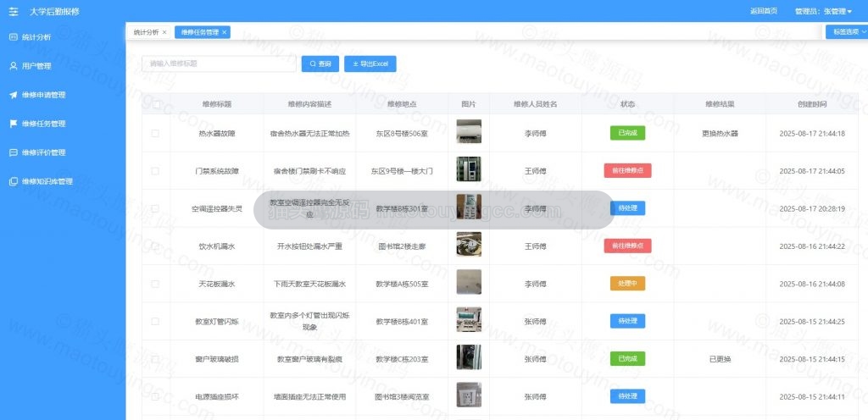The image size is (868, 420).
Task: Click the 已更换 repair result cell
Action: coord(720,359)
